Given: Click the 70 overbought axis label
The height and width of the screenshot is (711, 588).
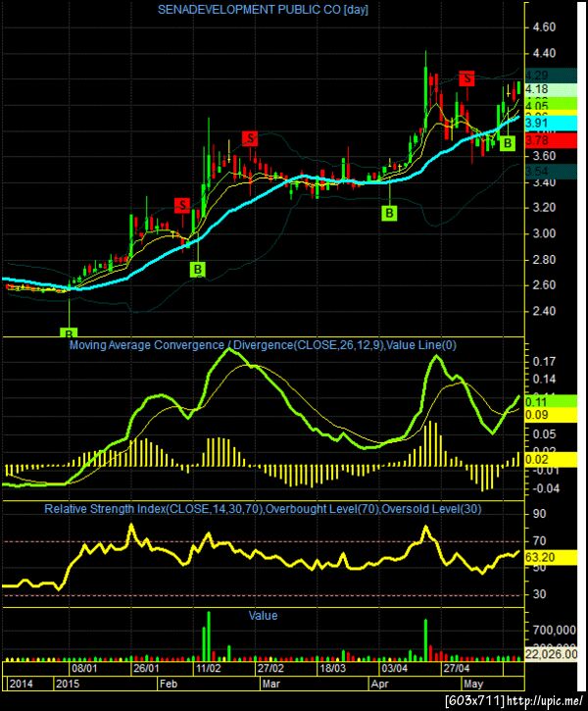Looking at the screenshot, I should pyautogui.click(x=540, y=541).
